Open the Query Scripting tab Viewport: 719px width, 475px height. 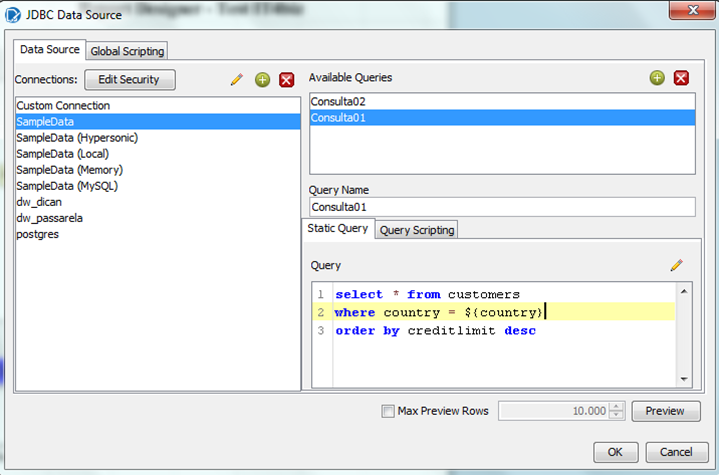(x=417, y=230)
